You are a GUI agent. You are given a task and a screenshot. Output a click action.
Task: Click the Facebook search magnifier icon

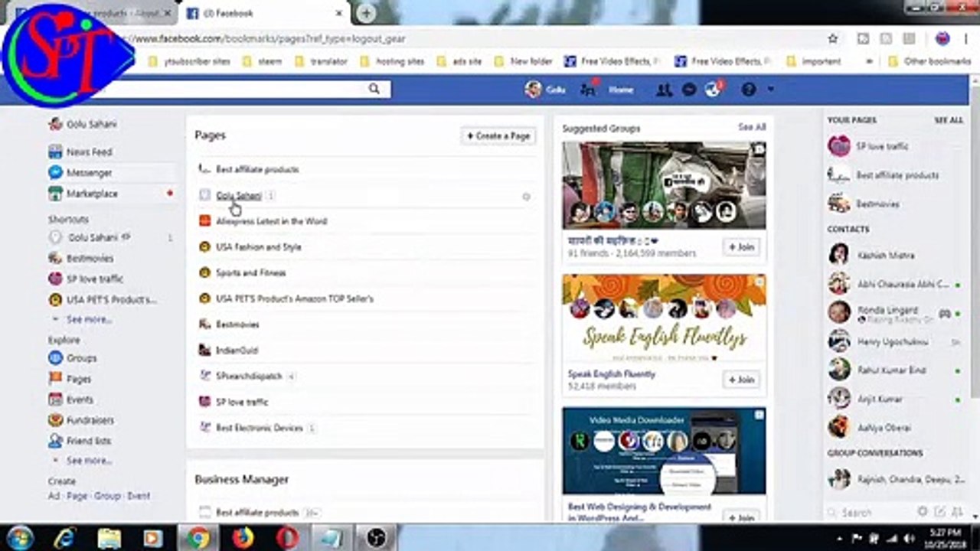pos(374,89)
